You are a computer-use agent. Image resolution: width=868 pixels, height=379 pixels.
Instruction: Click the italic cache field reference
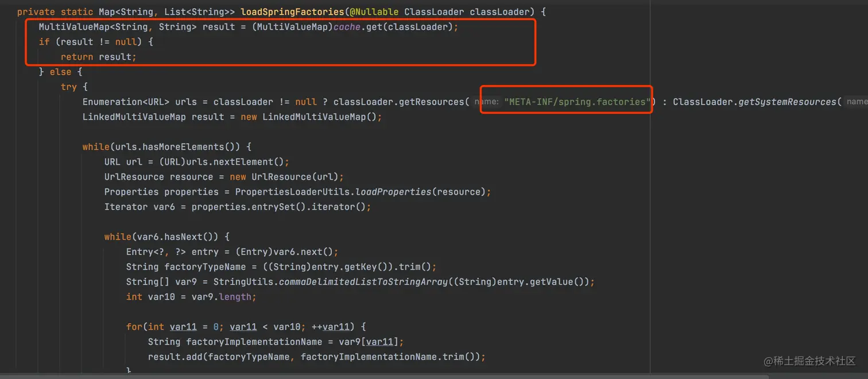pos(347,27)
